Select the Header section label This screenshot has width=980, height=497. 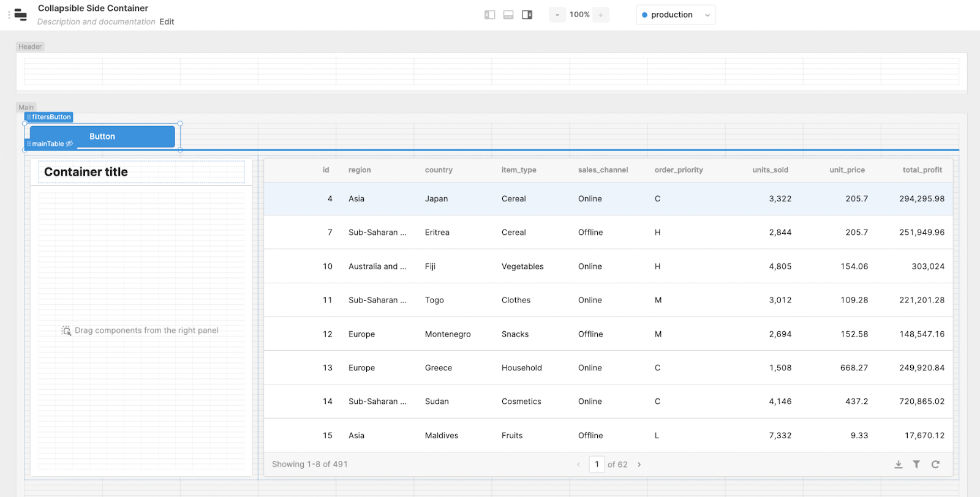pos(30,47)
